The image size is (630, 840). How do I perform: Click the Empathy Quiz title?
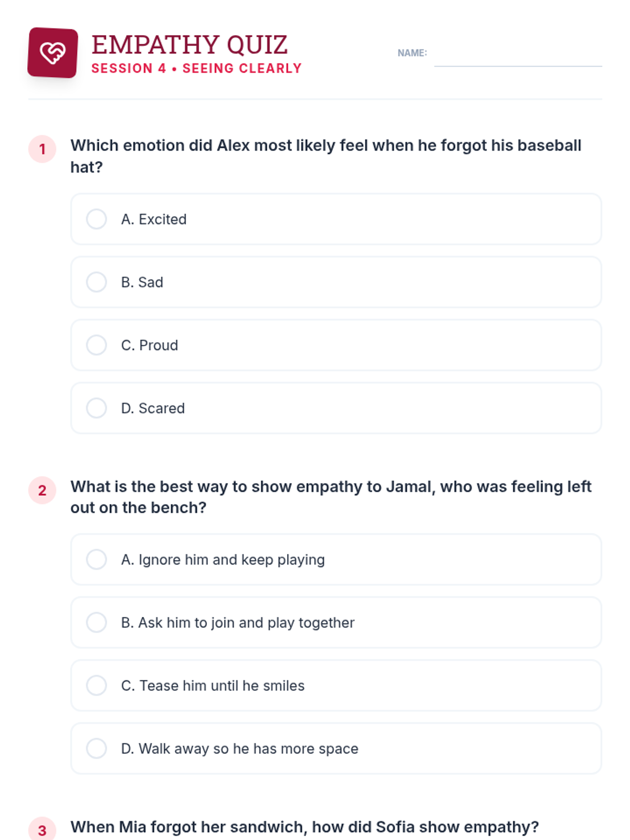190,45
